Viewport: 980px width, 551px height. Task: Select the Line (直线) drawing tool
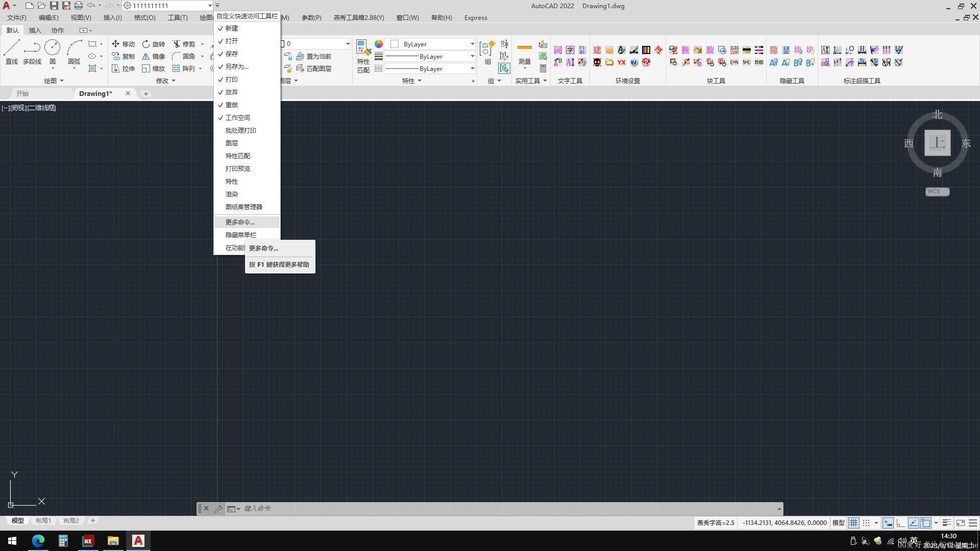pyautogui.click(x=11, y=52)
